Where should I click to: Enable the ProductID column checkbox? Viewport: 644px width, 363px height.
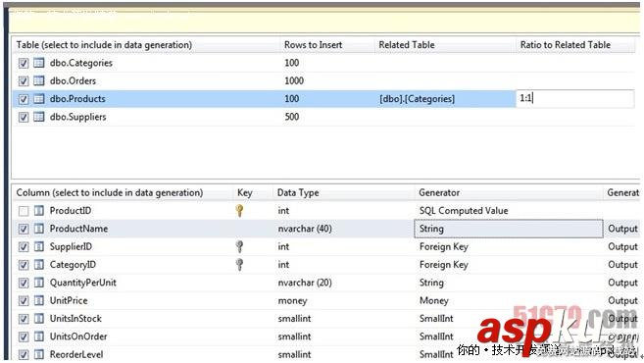24,211
